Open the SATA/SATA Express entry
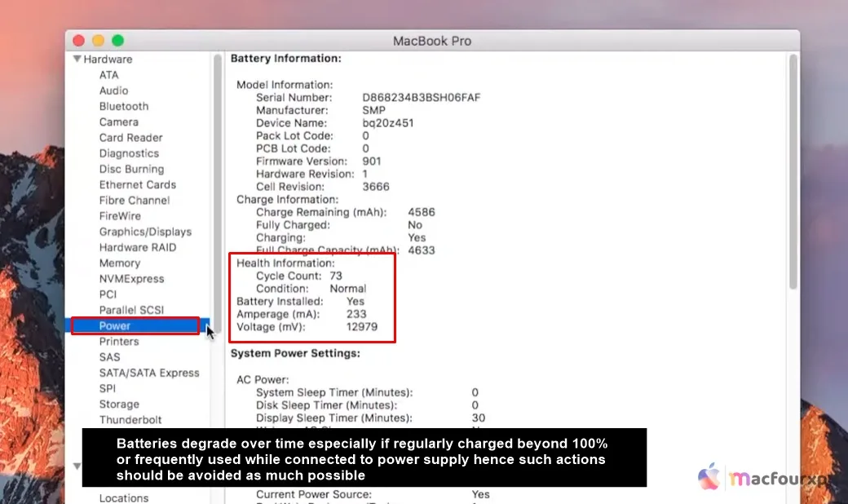Image resolution: width=848 pixels, height=504 pixels. pyautogui.click(x=149, y=374)
